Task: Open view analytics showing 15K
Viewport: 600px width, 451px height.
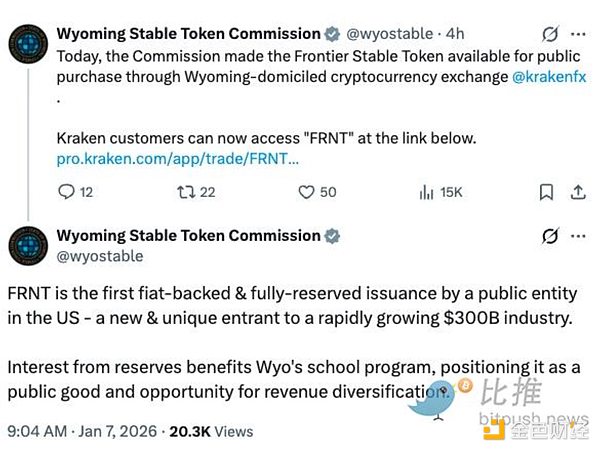Action: pyautogui.click(x=425, y=192)
